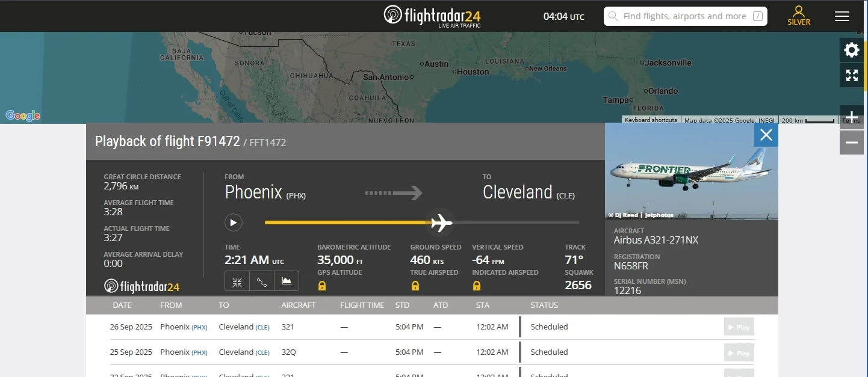Open map settings gear icon
This screenshot has width=868, height=377.
pos(851,50)
